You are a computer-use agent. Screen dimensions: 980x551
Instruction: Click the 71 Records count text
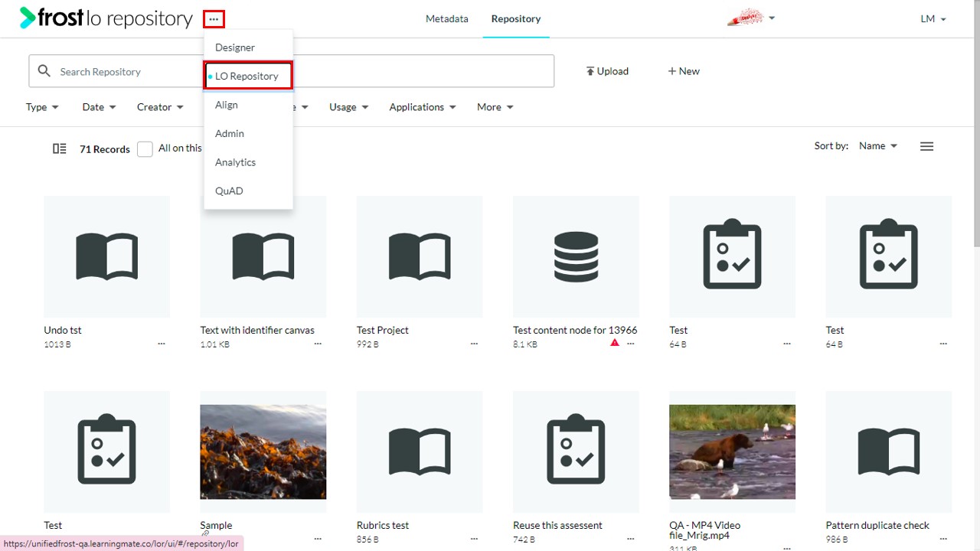click(105, 149)
